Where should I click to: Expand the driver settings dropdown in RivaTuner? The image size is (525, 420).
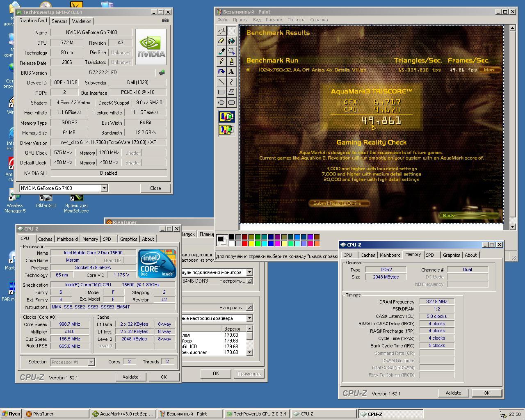pyautogui.click(x=249, y=318)
